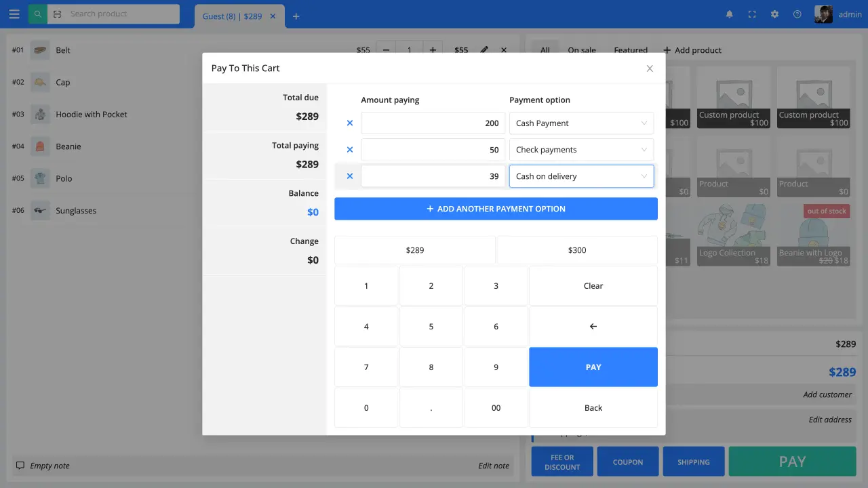Open the help question mark icon

click(x=797, y=14)
